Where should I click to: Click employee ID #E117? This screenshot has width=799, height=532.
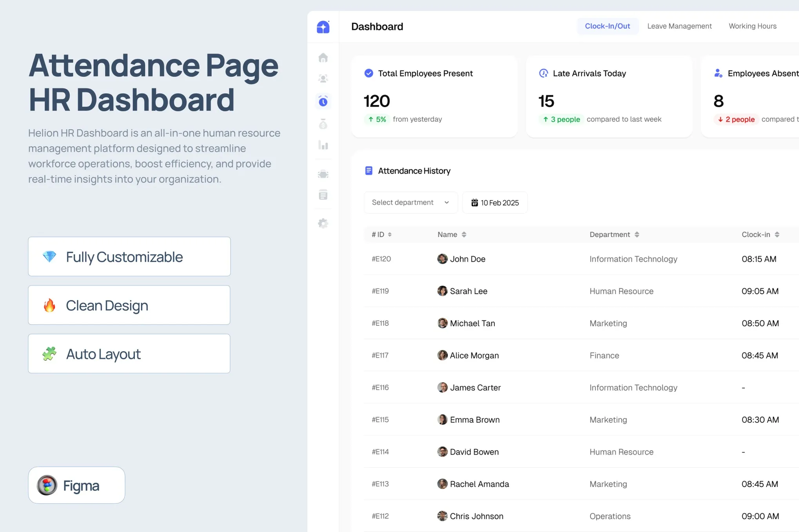click(380, 355)
